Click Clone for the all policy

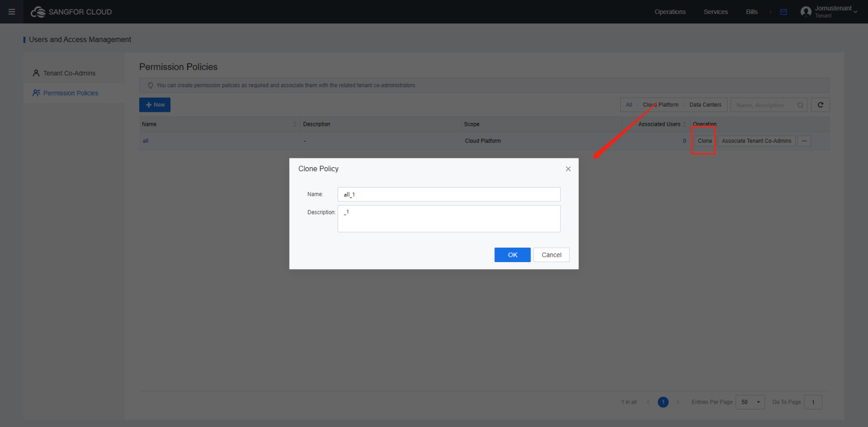coord(705,141)
